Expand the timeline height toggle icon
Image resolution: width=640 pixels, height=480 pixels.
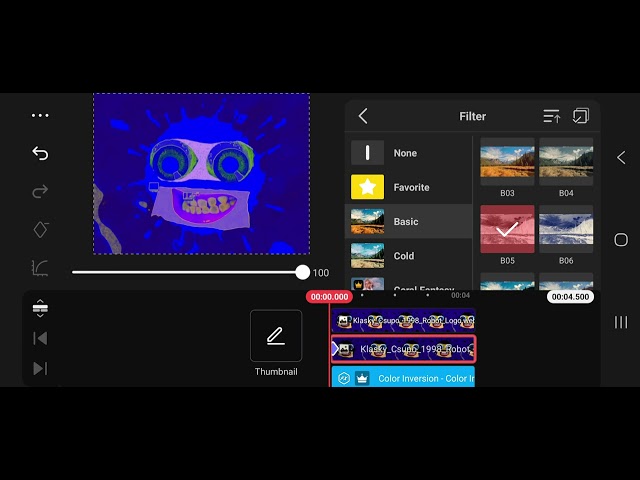(40, 308)
